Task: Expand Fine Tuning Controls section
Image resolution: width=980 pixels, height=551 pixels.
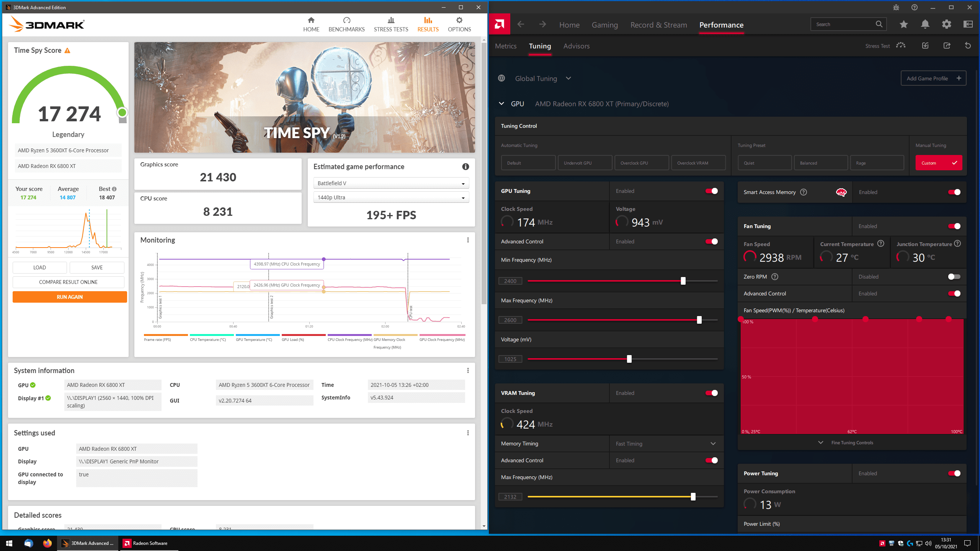Action: point(847,443)
